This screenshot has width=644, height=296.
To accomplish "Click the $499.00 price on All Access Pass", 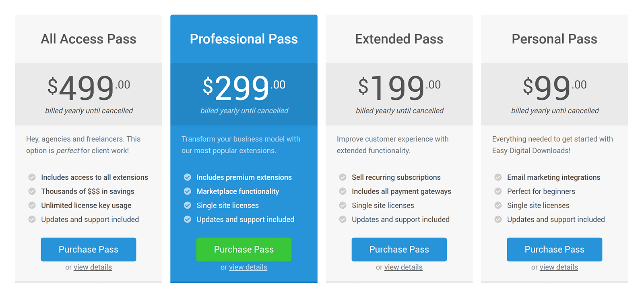I will 89,87.
